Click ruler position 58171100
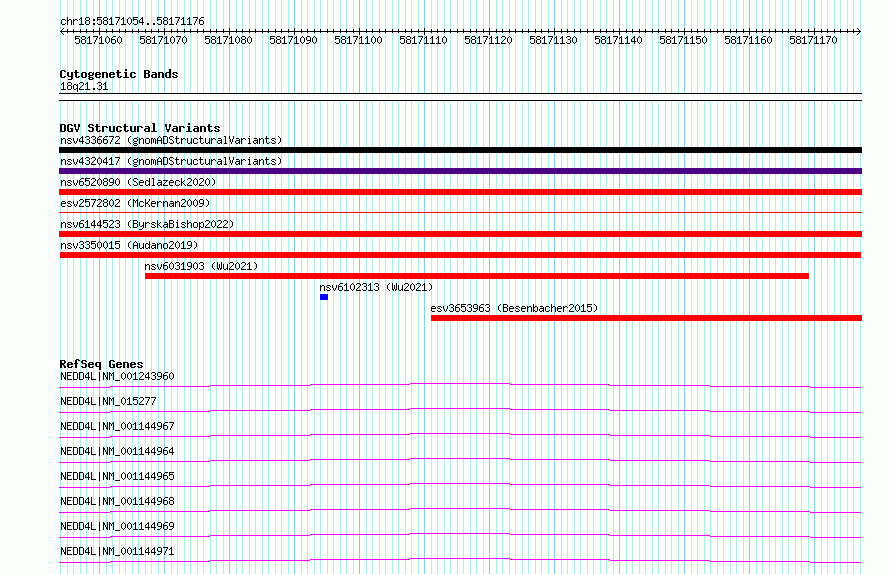The height and width of the screenshot is (574, 890). (358, 40)
